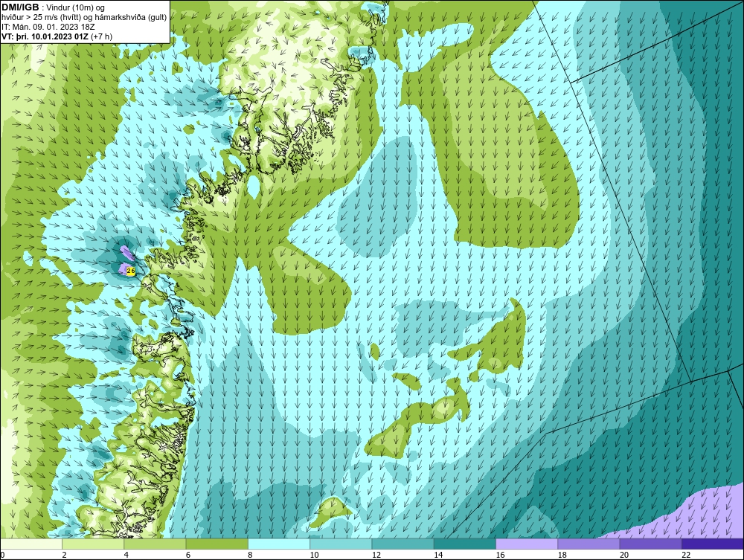Click the 'IT: Mán. 09. 01. 2023 18Z' line
The image size is (744, 560).
pyautogui.click(x=48, y=27)
